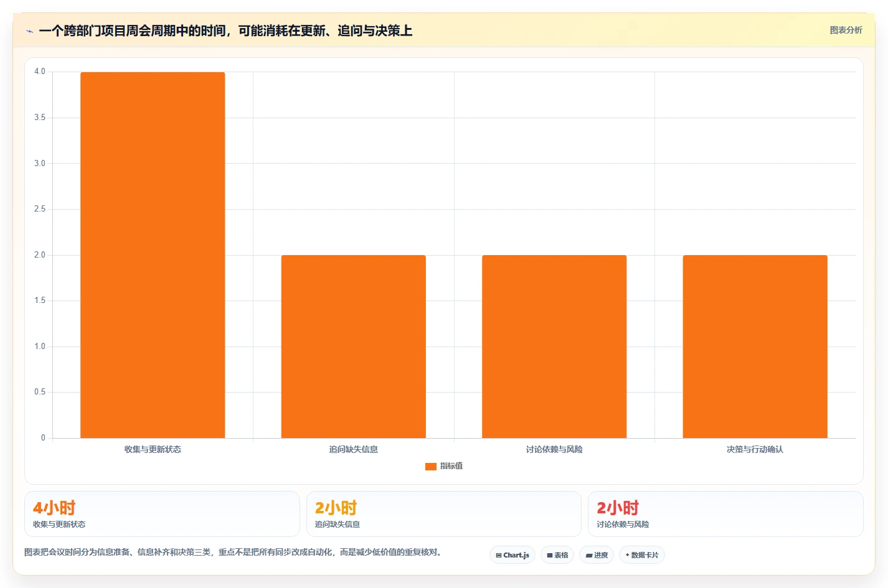Viewport: 888px width, 588px height.
Task: Click the 收集与更新状态 bar in the chart
Action: point(153,255)
